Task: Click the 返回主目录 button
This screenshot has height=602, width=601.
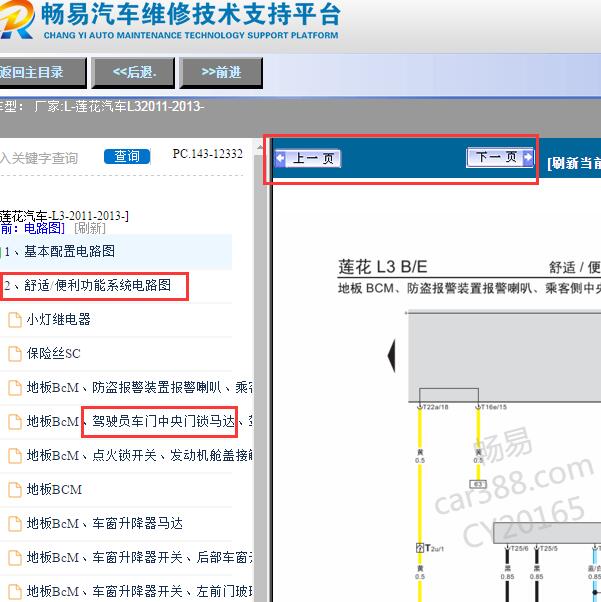Action: (x=41, y=73)
